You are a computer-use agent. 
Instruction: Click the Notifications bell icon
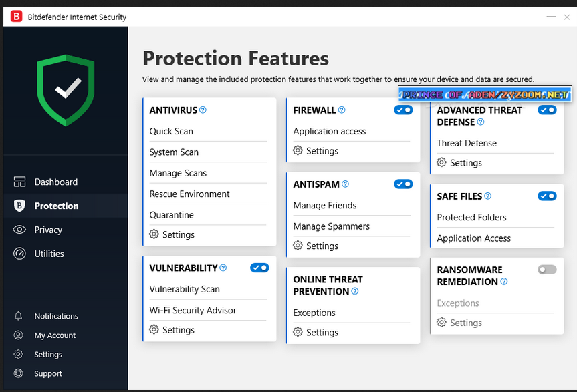point(19,316)
